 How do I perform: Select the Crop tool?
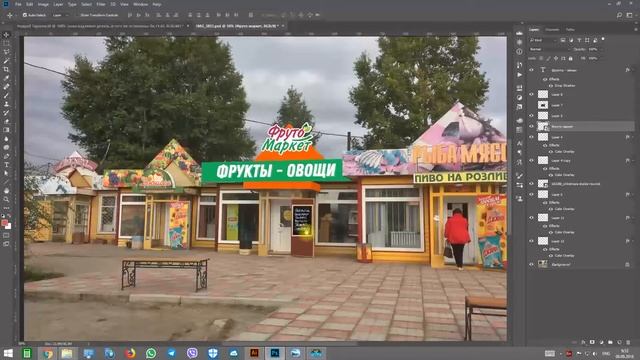click(6, 69)
